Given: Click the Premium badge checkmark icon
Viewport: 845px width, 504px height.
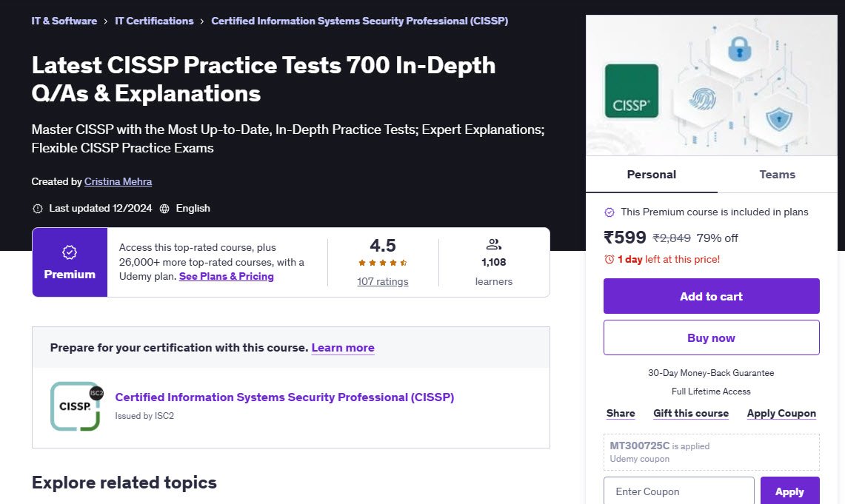Looking at the screenshot, I should coord(70,252).
